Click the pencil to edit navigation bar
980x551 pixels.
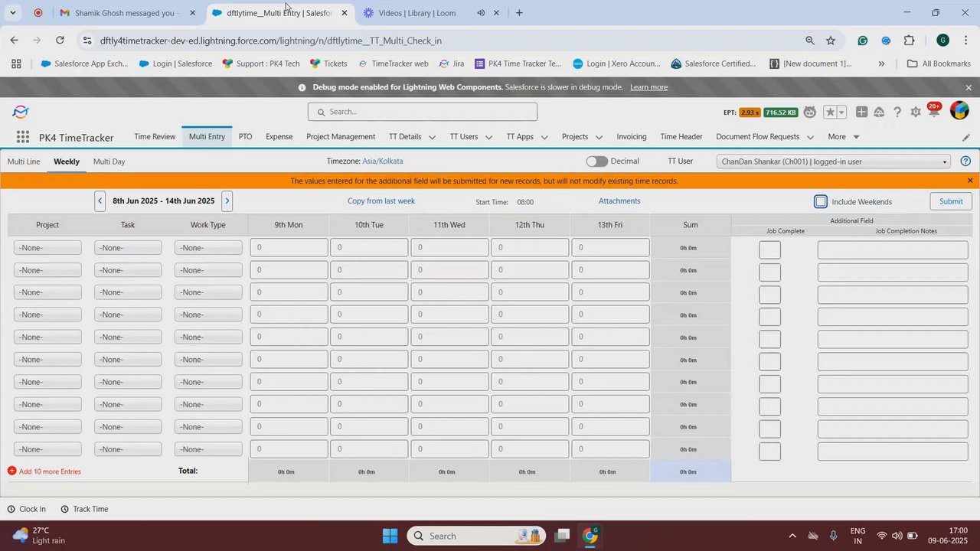[x=966, y=138]
